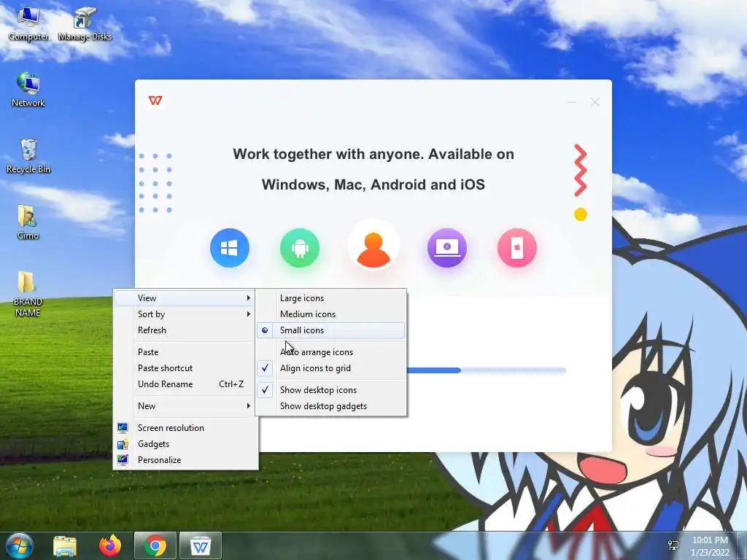
Task: Click the purple Mac laptop icon
Action: [x=447, y=248]
